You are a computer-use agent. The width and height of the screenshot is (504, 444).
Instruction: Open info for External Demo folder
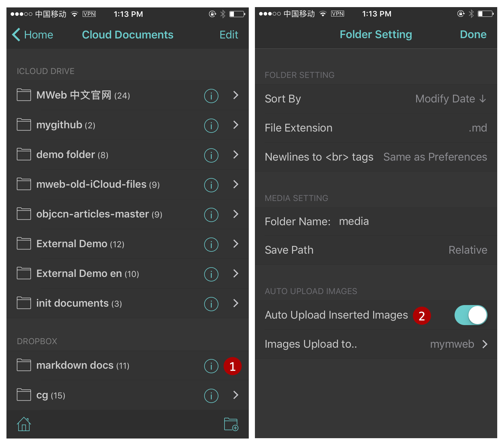[211, 244]
